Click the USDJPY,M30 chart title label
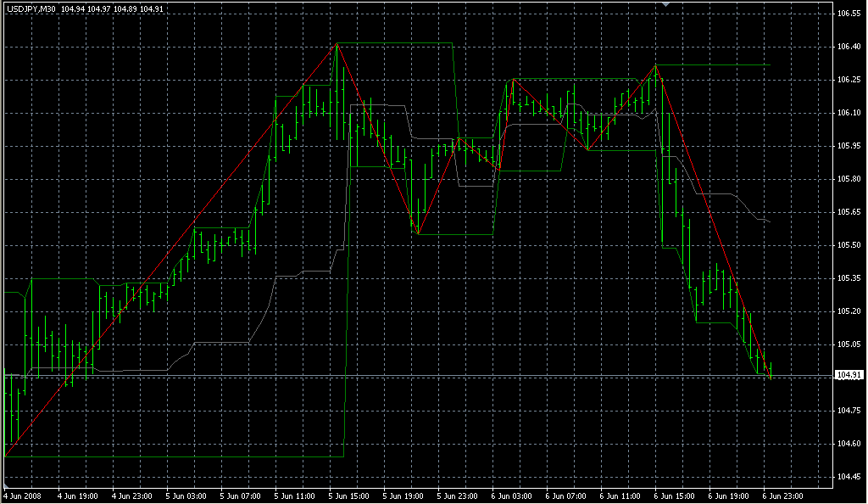The width and height of the screenshot is (868, 504). click(30, 8)
